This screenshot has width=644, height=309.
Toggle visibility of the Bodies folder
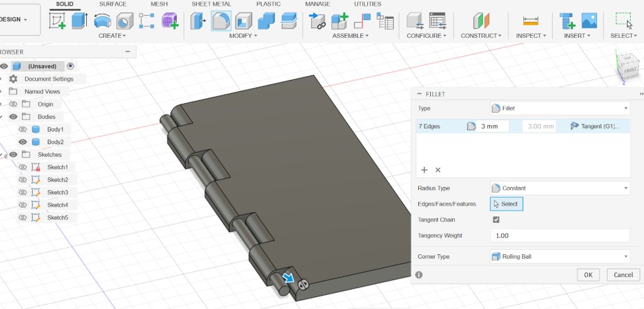coord(13,116)
